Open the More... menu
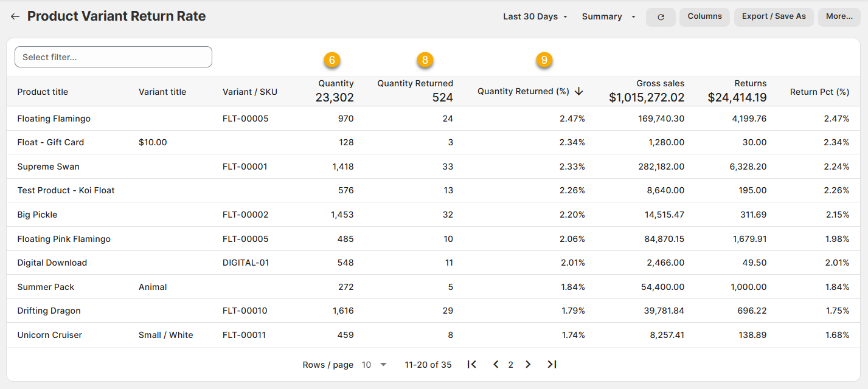 (x=839, y=16)
